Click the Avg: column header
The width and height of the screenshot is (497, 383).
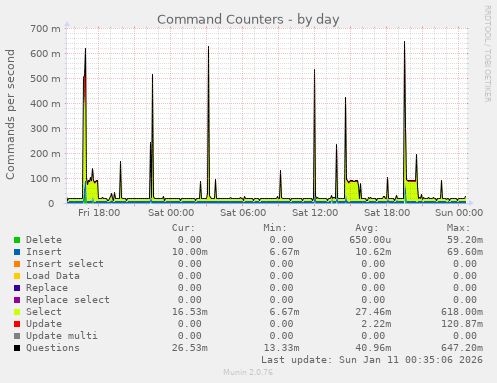367,228
